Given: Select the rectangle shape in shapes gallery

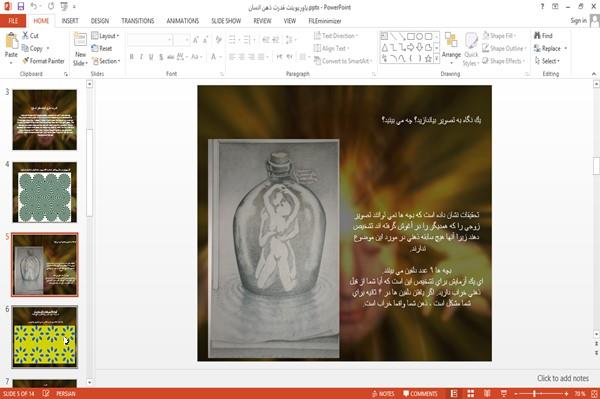Looking at the screenshot, I should click(x=411, y=36).
